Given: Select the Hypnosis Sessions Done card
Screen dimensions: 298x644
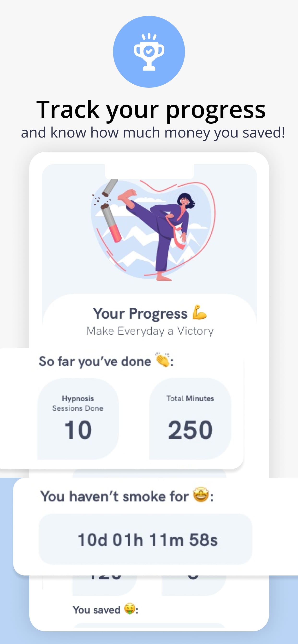Looking at the screenshot, I should 78,419.
